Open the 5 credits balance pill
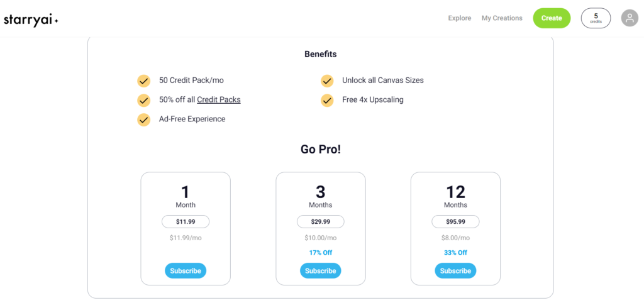644x305 pixels. click(x=596, y=18)
